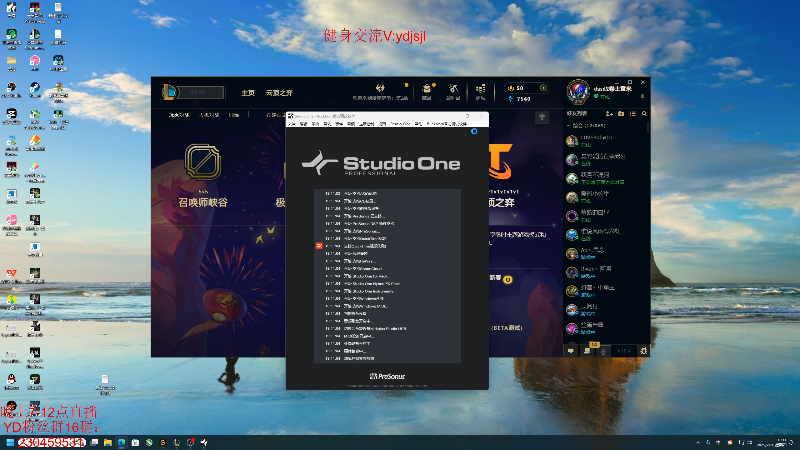Click the new folder icon in friends list

[x=621, y=114]
